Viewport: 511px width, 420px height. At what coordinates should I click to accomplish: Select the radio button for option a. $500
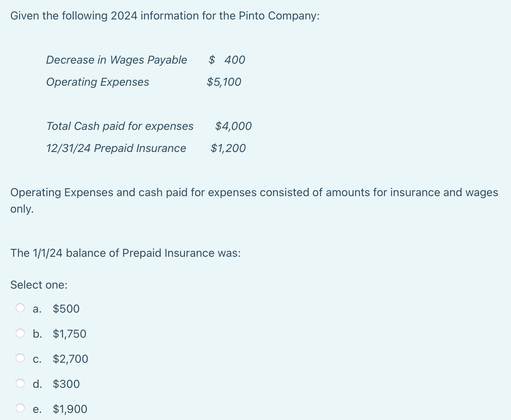21,308
